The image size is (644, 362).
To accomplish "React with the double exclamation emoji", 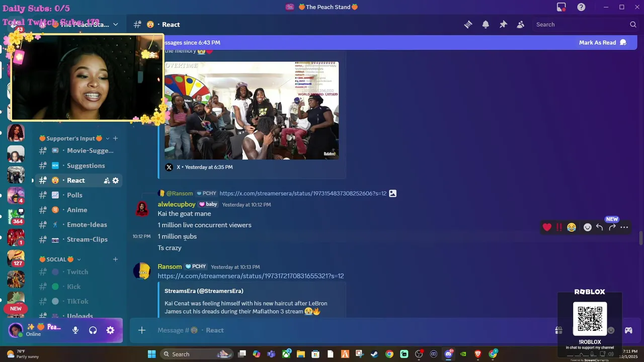I will tap(559, 227).
